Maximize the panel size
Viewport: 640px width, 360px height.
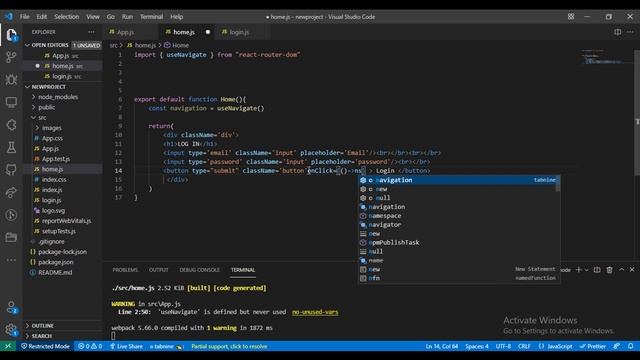(621, 270)
